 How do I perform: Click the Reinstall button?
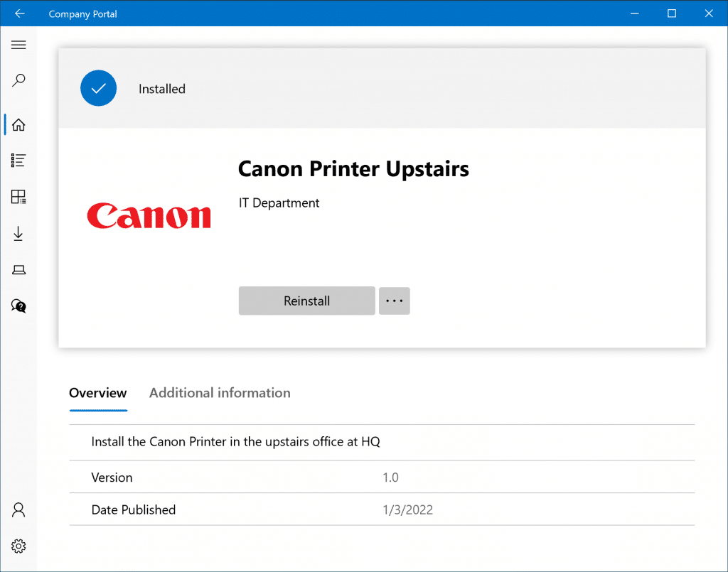click(x=306, y=301)
